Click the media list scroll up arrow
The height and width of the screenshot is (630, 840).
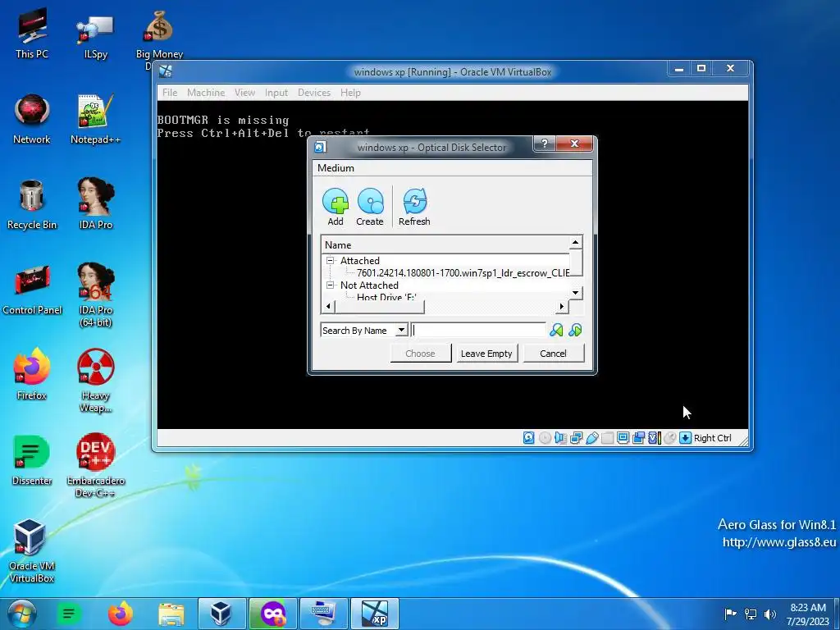pyautogui.click(x=575, y=242)
